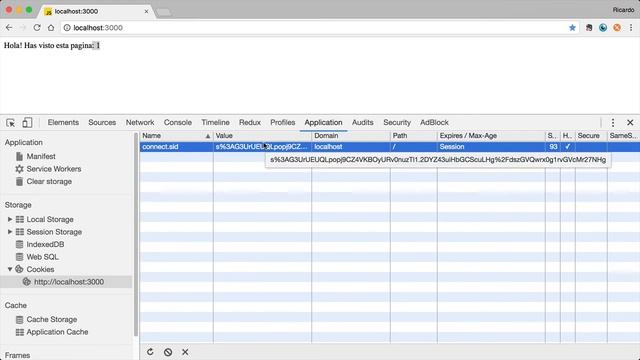Open Chrome's three-dot menu
The image size is (640, 360).
pyautogui.click(x=631, y=27)
